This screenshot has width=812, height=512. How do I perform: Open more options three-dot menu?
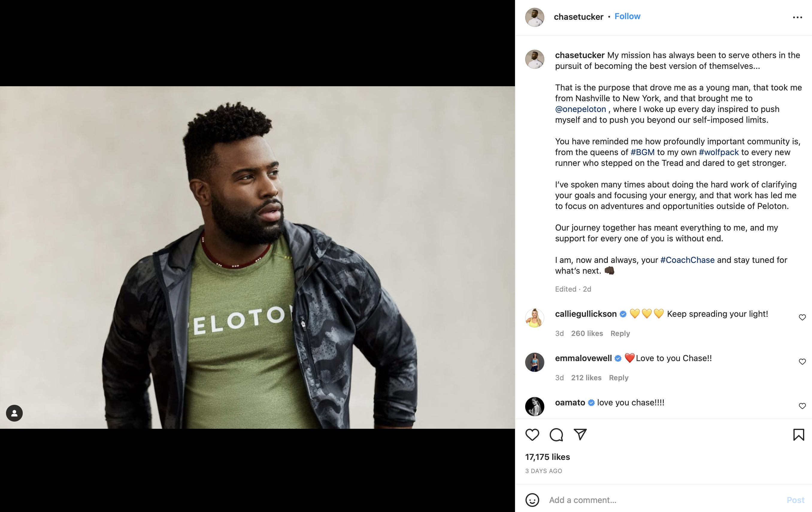(798, 17)
